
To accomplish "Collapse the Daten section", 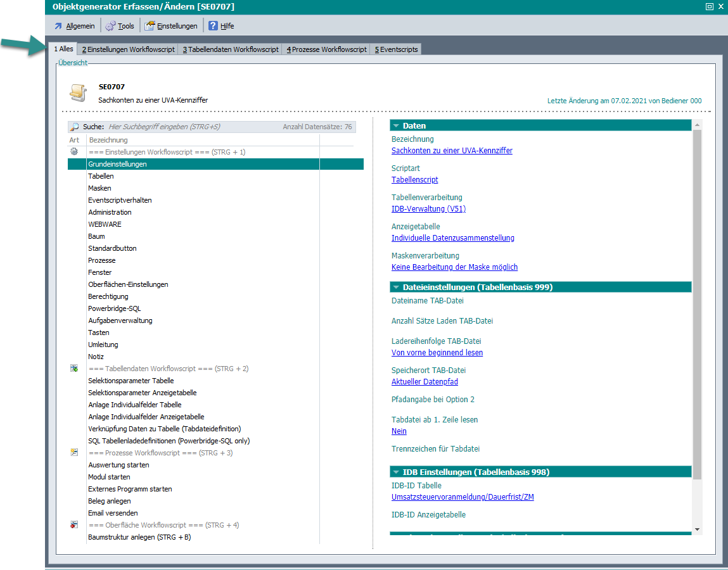I will click(x=396, y=126).
